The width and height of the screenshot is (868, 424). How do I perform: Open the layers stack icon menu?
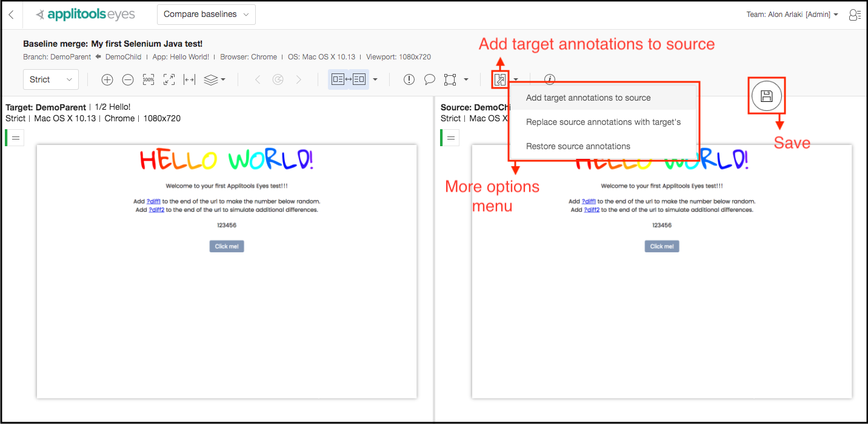[x=214, y=79]
